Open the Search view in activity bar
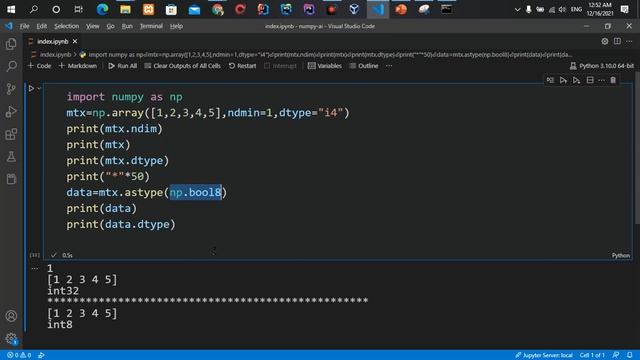 (x=11, y=66)
